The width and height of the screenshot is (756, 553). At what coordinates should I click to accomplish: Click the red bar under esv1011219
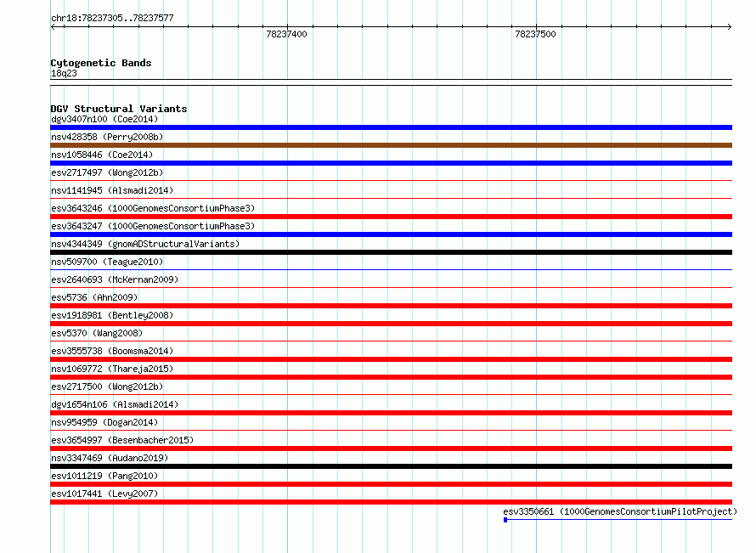pyautogui.click(x=391, y=484)
